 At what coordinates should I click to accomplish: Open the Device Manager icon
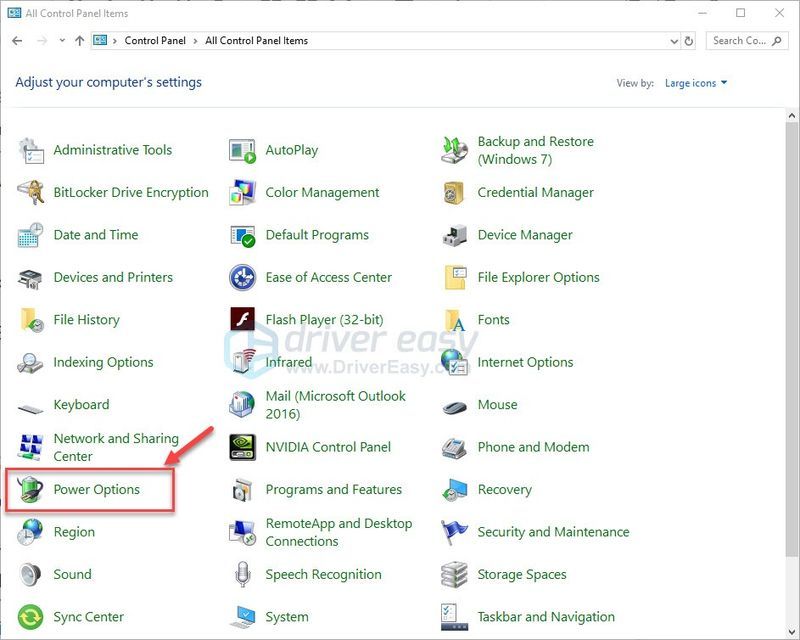pos(454,235)
